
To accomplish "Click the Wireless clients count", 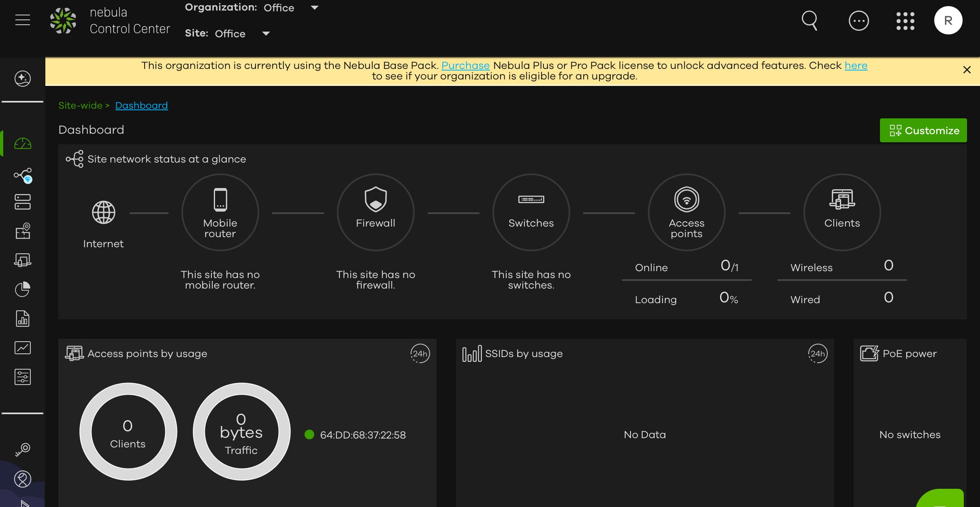I will tap(888, 265).
